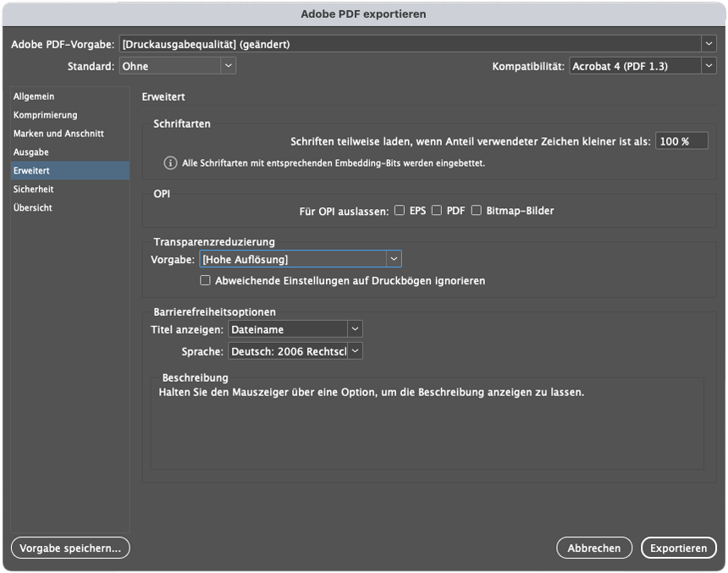Switch to the Komprimierung section
Image resolution: width=728 pixels, height=573 pixels.
[69, 115]
